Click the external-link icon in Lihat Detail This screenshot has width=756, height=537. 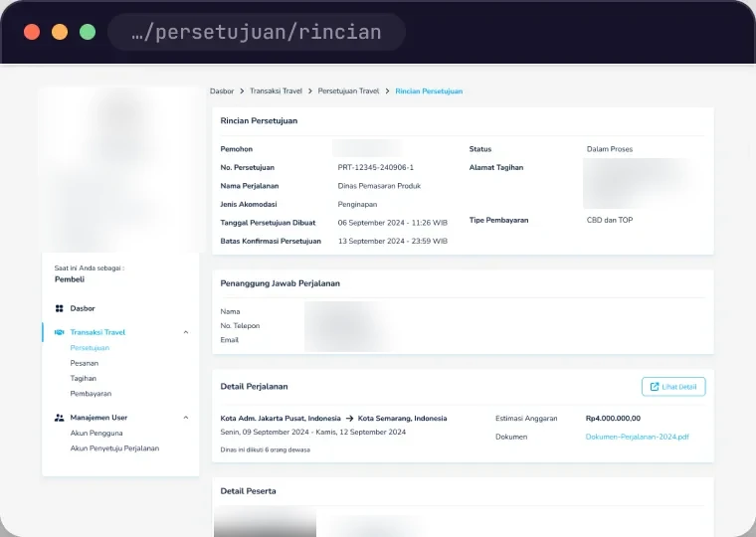tap(655, 387)
